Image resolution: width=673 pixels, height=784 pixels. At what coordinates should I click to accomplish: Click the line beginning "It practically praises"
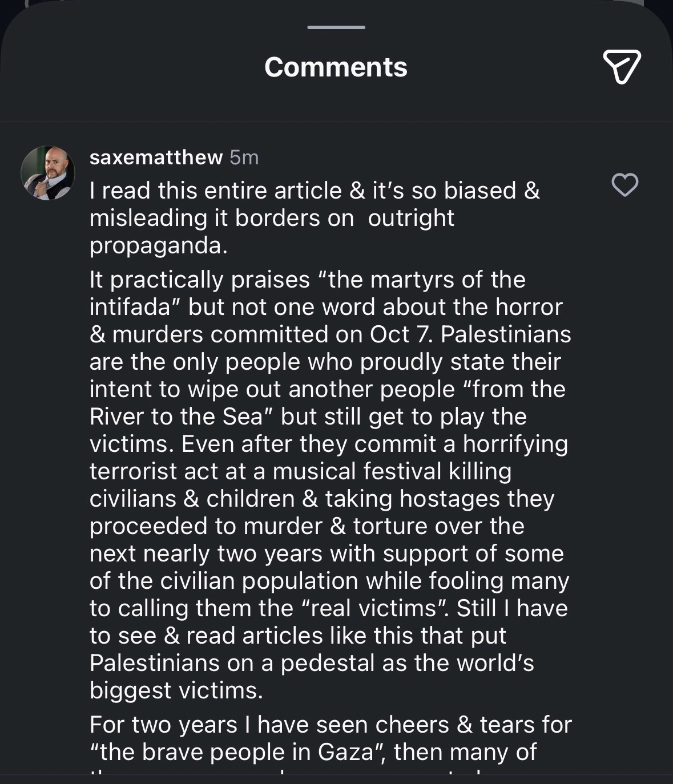tap(307, 280)
